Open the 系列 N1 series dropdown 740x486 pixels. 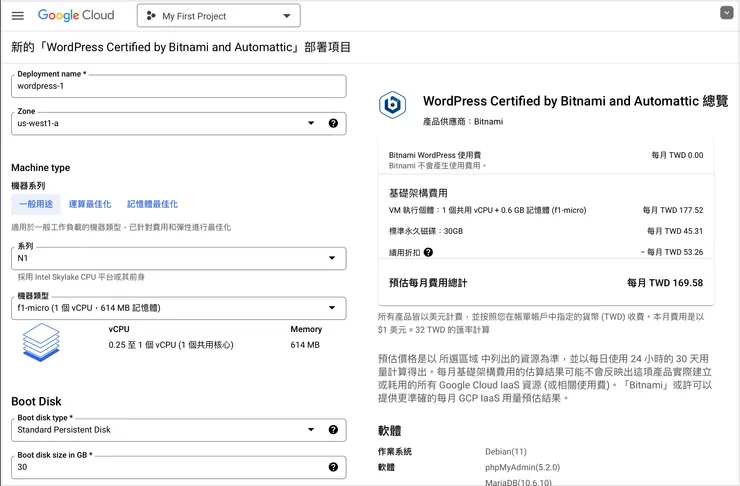coord(178,259)
